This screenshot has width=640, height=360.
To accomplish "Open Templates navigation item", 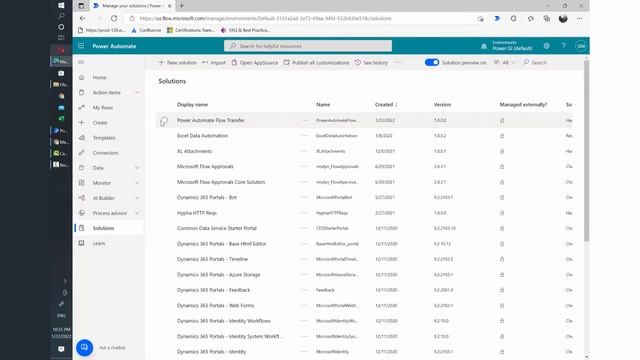I will coord(104,138).
